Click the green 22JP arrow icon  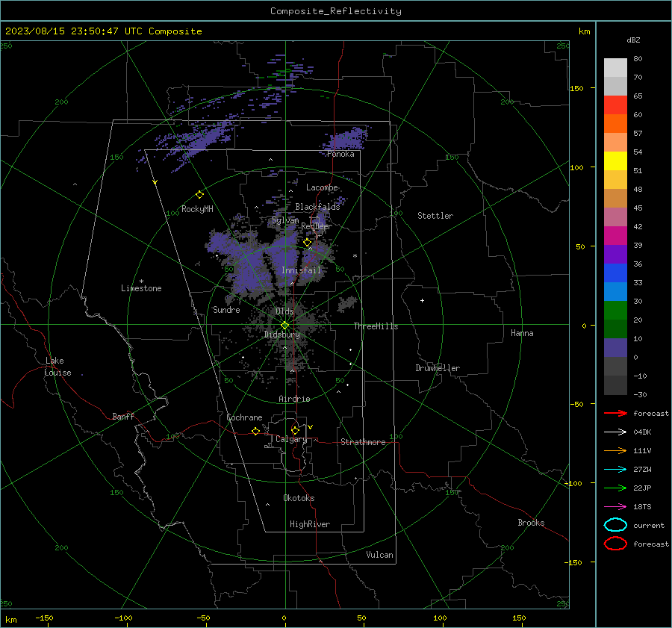point(615,488)
